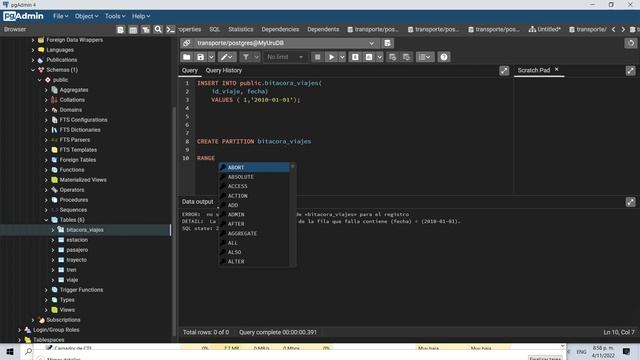
Task: Click the View Data table icon in Browser toolbar
Action: click(x=133, y=30)
